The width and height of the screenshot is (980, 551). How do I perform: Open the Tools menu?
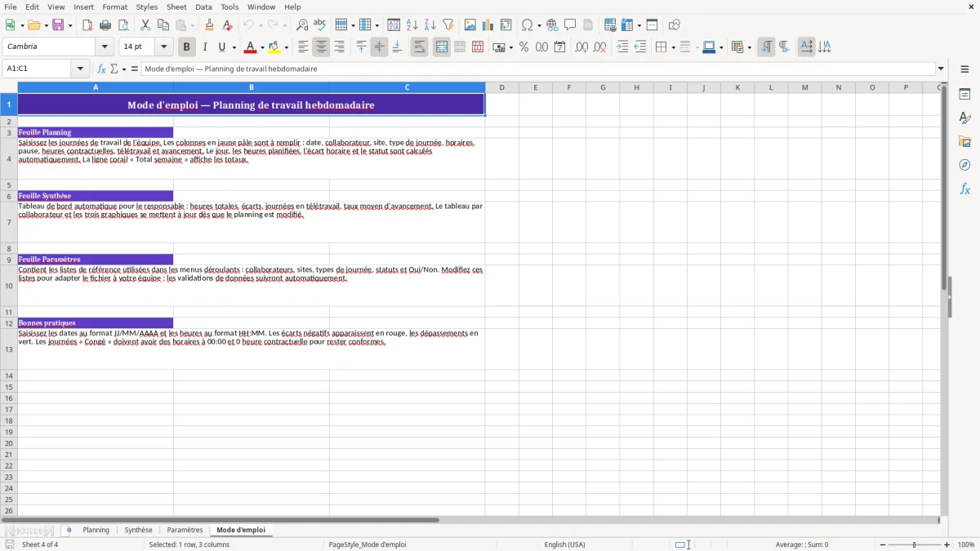pos(229,7)
